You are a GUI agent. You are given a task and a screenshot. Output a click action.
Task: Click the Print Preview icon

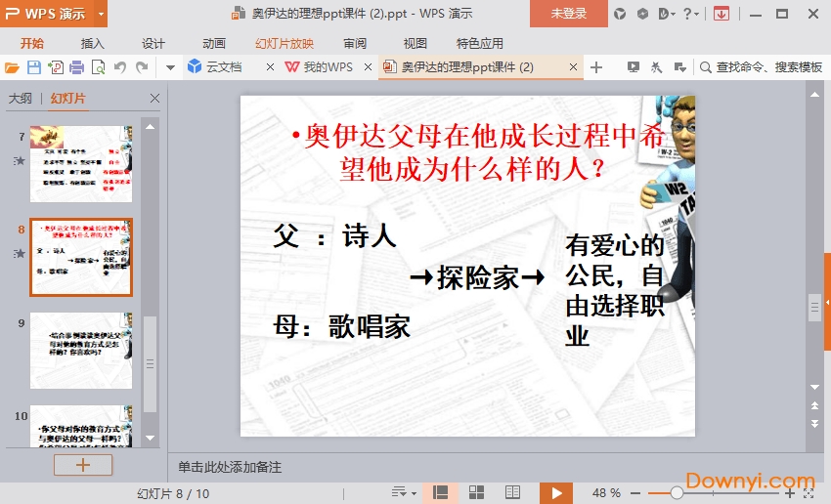click(x=98, y=67)
